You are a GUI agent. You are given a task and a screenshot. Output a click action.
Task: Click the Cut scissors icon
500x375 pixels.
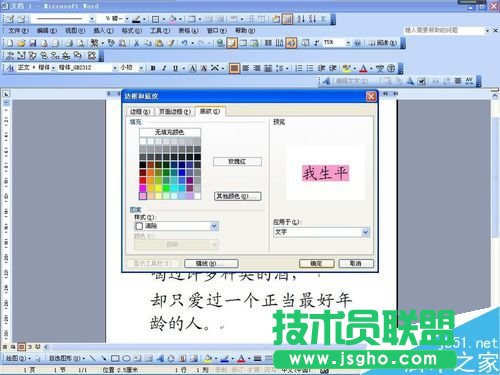click(x=136, y=43)
